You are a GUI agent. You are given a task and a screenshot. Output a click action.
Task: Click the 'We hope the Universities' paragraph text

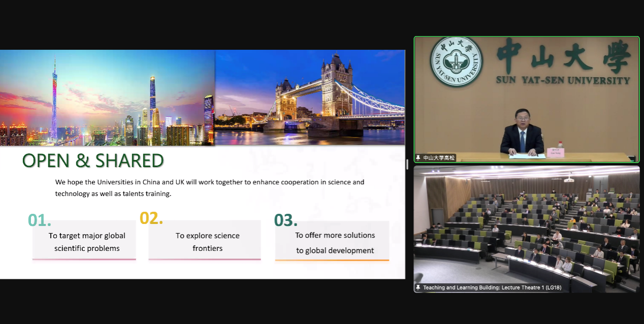coord(209,188)
